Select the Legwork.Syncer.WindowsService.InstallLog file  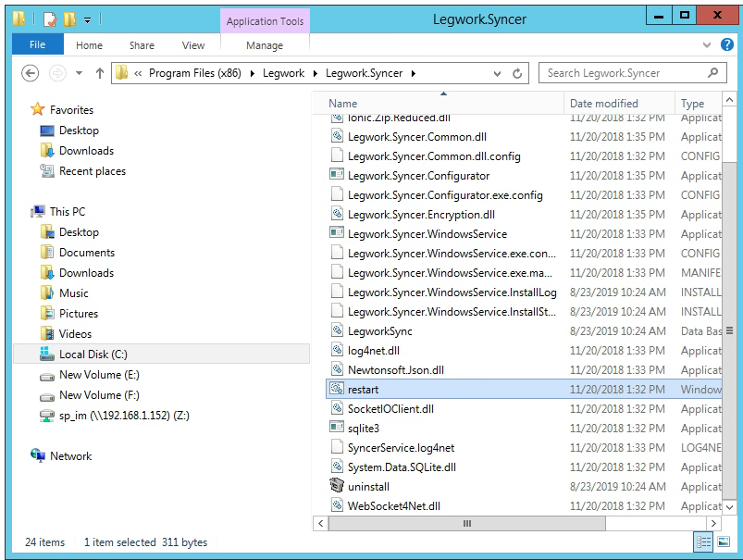point(452,292)
